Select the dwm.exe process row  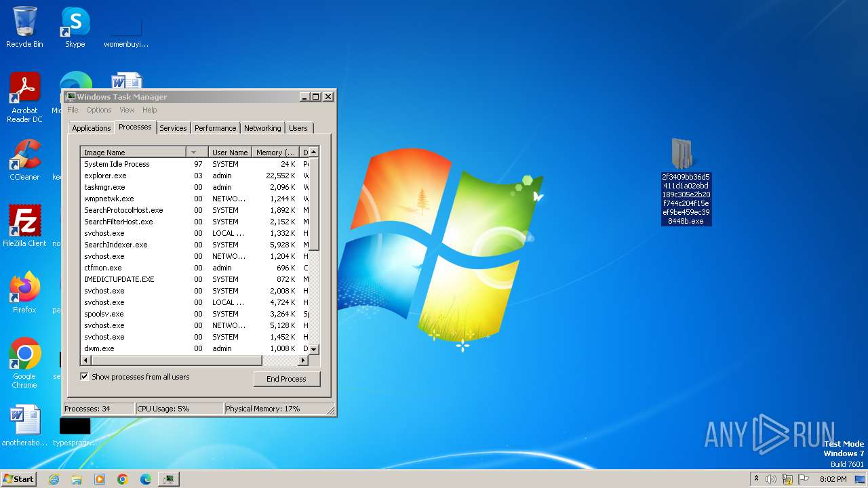[195, 348]
